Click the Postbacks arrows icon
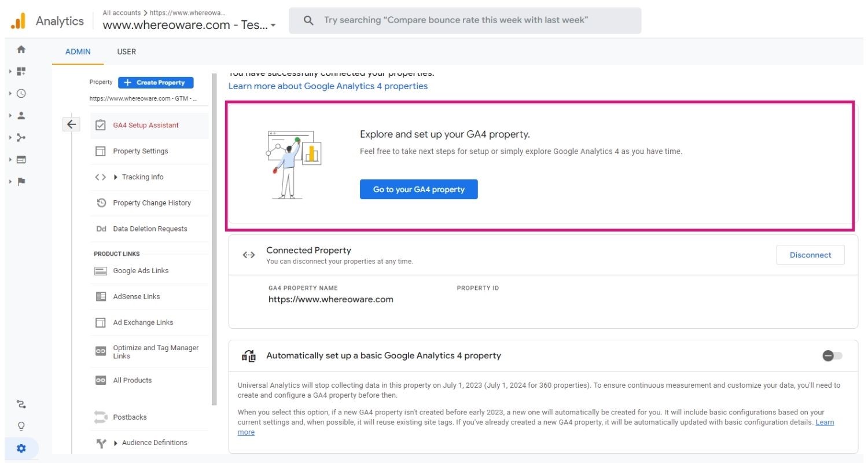Viewport: 868px width, 463px height. (101, 417)
